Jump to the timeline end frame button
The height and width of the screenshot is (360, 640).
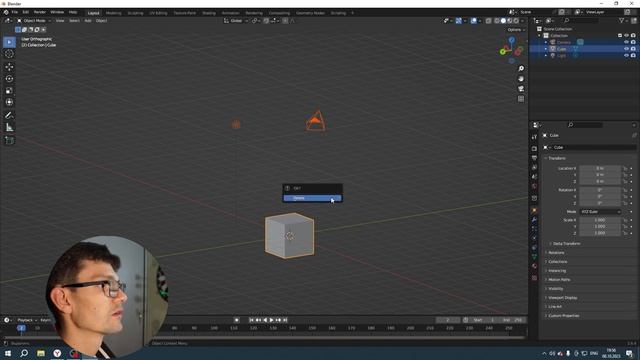(x=285, y=320)
